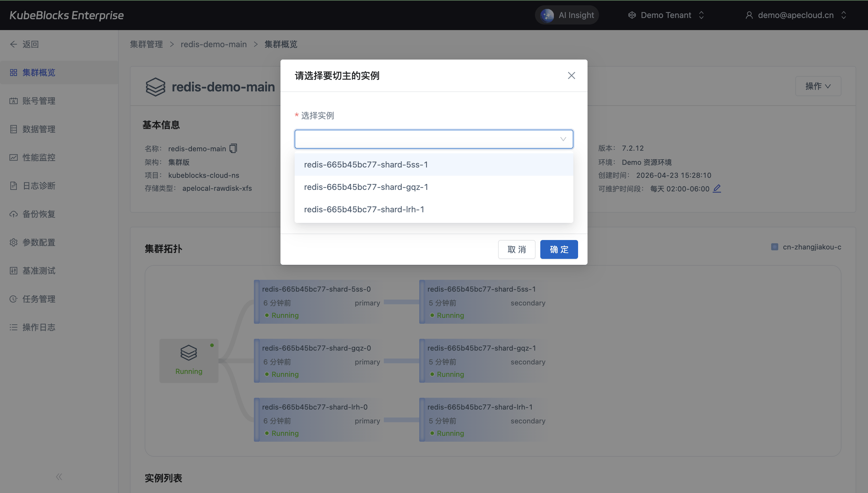Screen dimensions: 868x493
Task: Click the 确定 confirm button
Action: point(559,249)
